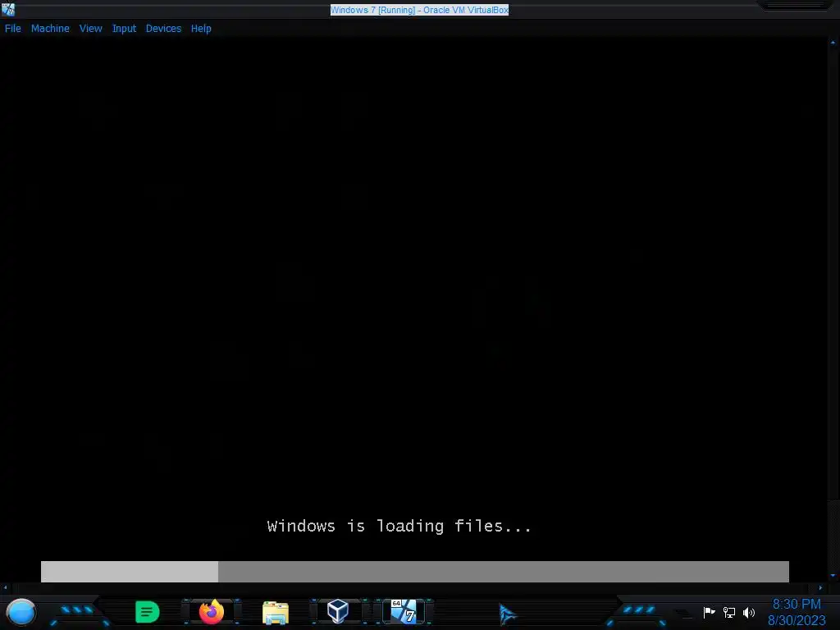Image resolution: width=840 pixels, height=630 pixels.
Task: Open the VirtualBox Manager taskbar icon
Action: 338,611
